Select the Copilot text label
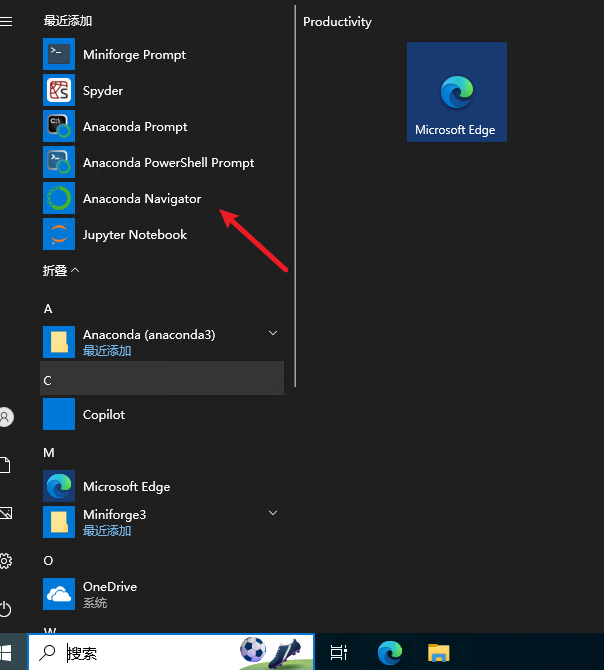Viewport: 604px width, 670px height. (104, 414)
